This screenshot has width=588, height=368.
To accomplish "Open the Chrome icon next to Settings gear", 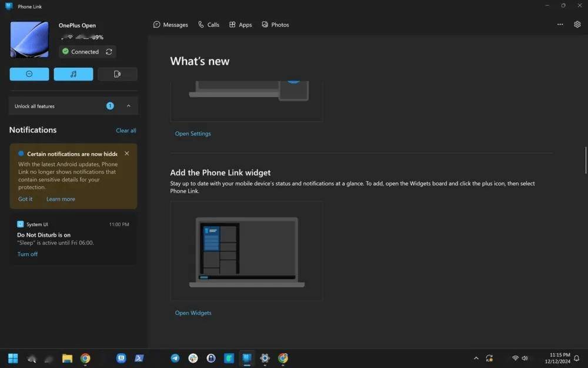I will click(283, 358).
